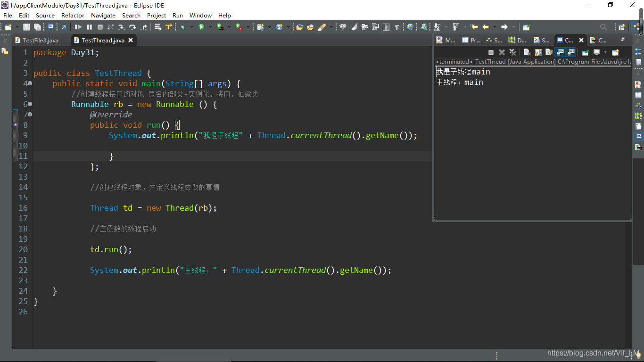Click the Step Into icon
This screenshot has height=362, width=644.
(121, 27)
